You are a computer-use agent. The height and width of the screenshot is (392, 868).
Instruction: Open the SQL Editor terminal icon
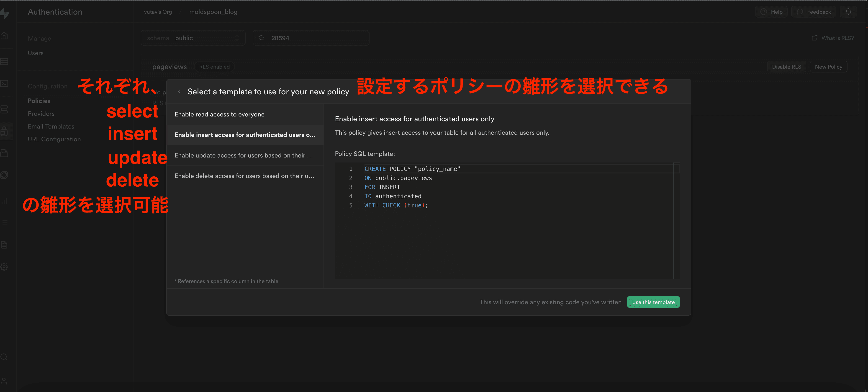[4, 83]
